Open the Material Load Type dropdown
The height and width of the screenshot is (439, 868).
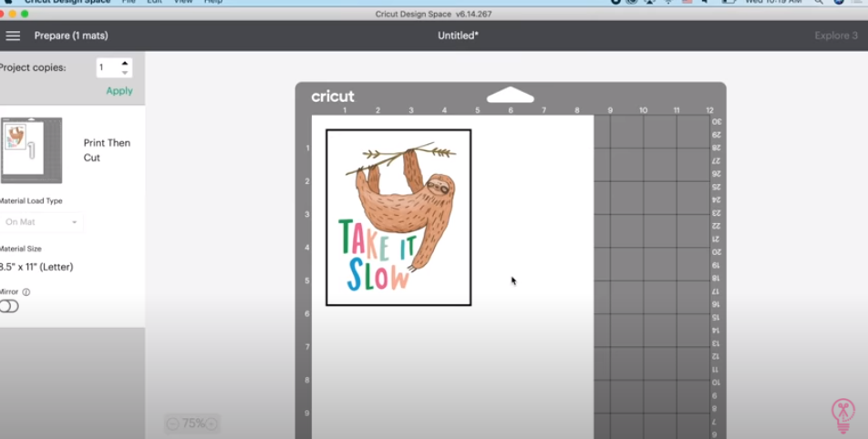pos(41,221)
